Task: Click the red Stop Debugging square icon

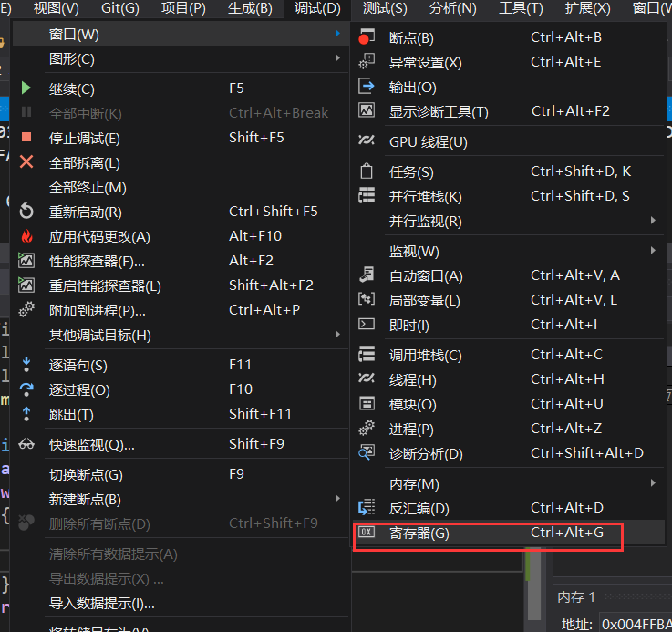Action: pos(26,137)
